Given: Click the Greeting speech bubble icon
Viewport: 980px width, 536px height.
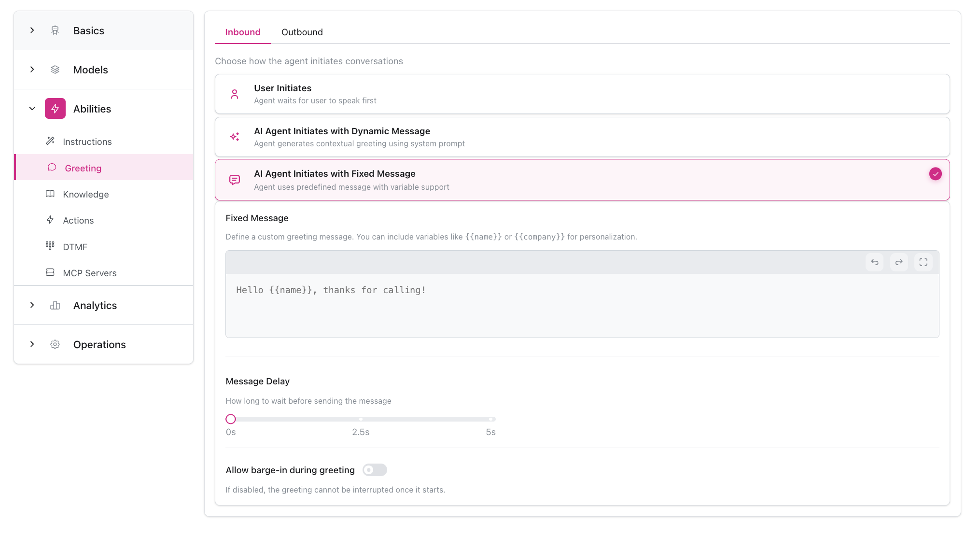Looking at the screenshot, I should pos(51,168).
